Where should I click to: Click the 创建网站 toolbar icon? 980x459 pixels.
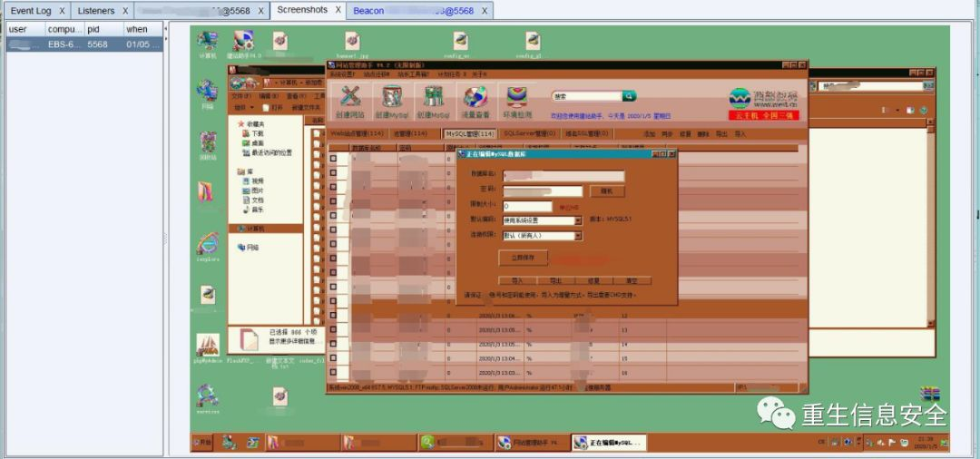tap(349, 102)
